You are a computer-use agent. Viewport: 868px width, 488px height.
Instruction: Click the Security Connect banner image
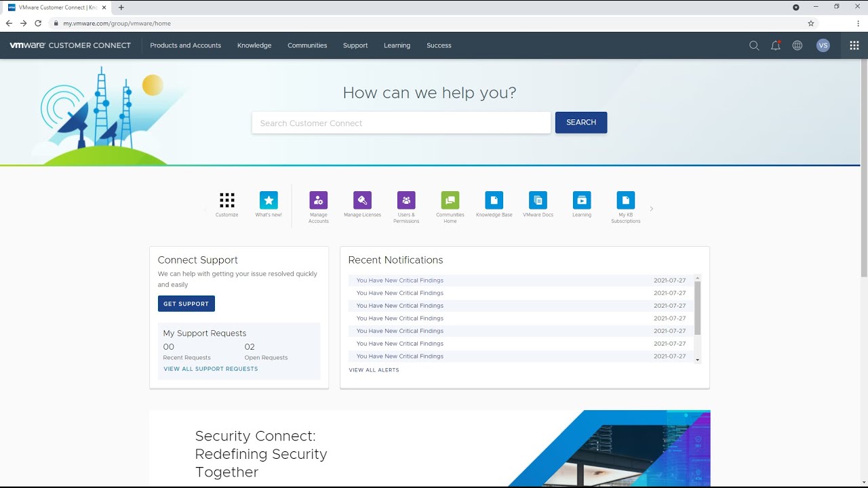point(609,448)
